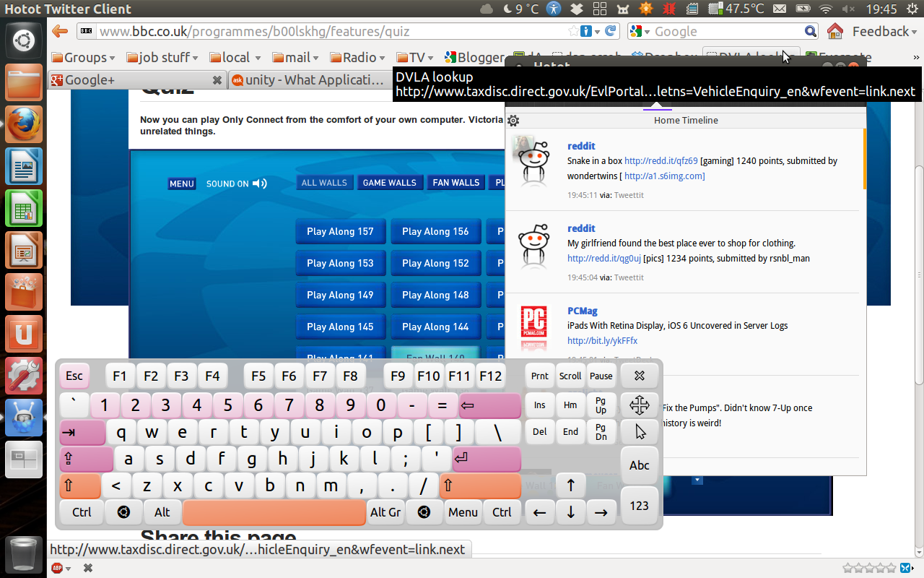This screenshot has width=924, height=578.
Task: Go to the browser home page
Action: tap(834, 31)
